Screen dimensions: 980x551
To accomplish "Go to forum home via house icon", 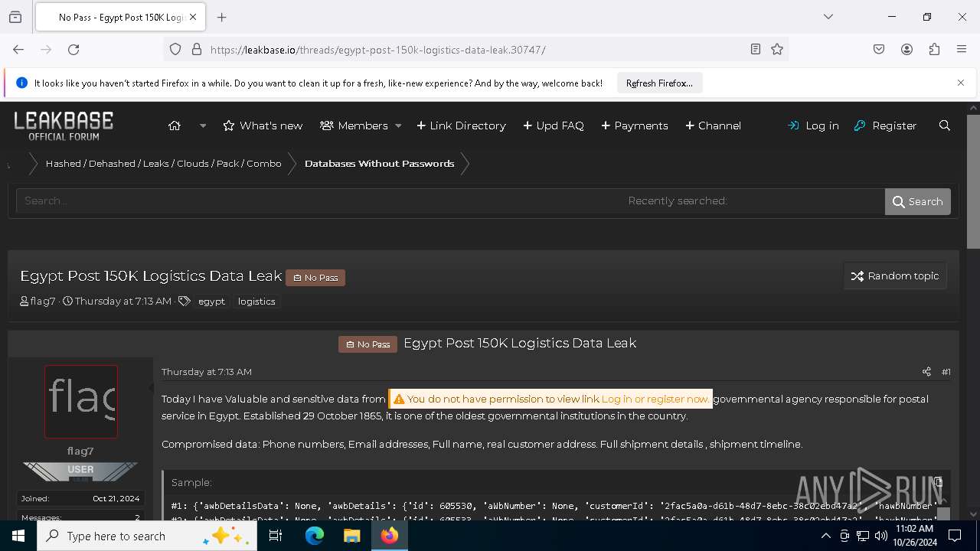I will [175, 126].
